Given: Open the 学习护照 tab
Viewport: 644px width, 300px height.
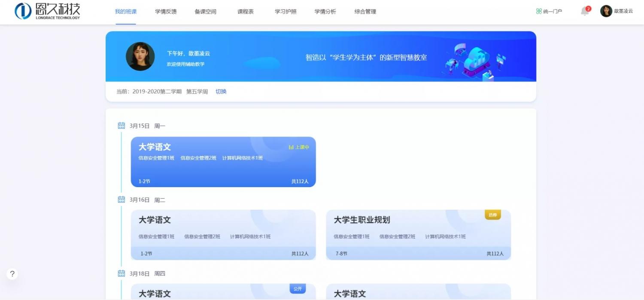Looking at the screenshot, I should click(286, 12).
